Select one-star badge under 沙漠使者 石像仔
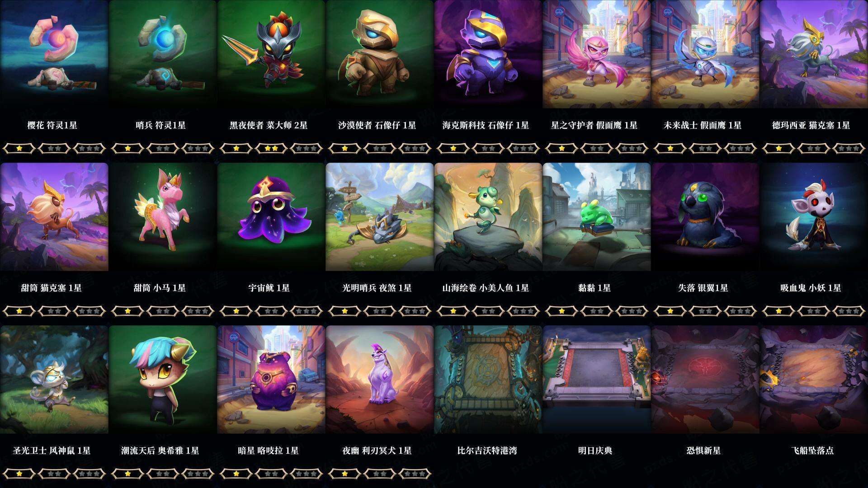This screenshot has width=868, height=488. [x=344, y=148]
